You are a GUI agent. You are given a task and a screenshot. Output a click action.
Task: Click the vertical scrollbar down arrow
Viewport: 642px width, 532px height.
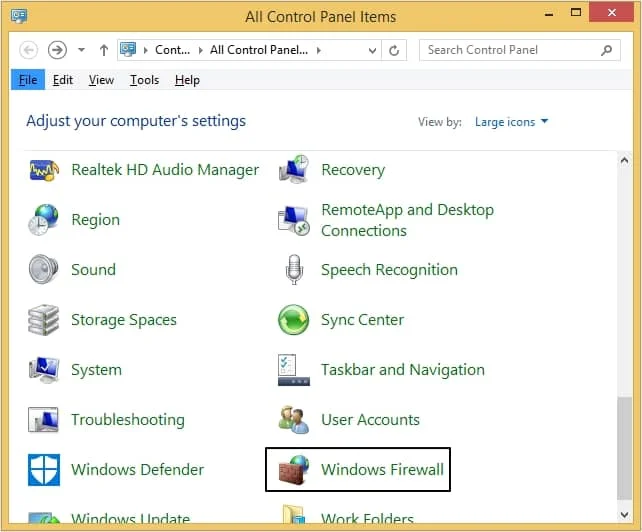625,521
